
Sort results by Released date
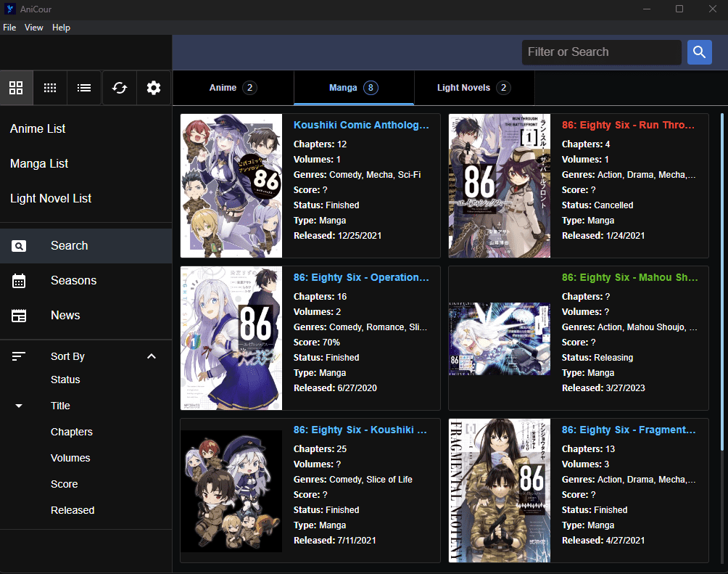pyautogui.click(x=73, y=510)
